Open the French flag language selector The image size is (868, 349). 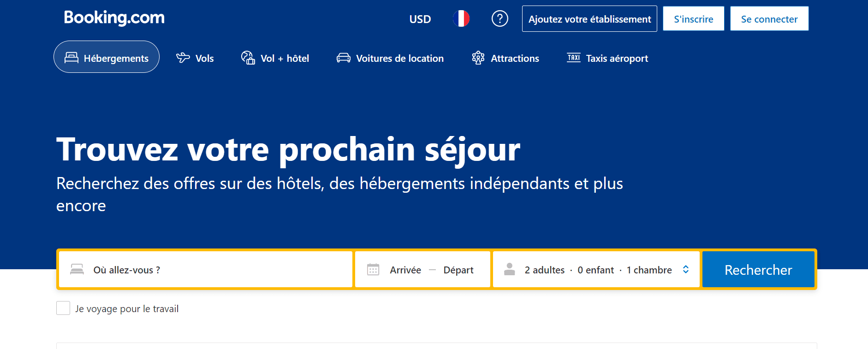(x=461, y=19)
